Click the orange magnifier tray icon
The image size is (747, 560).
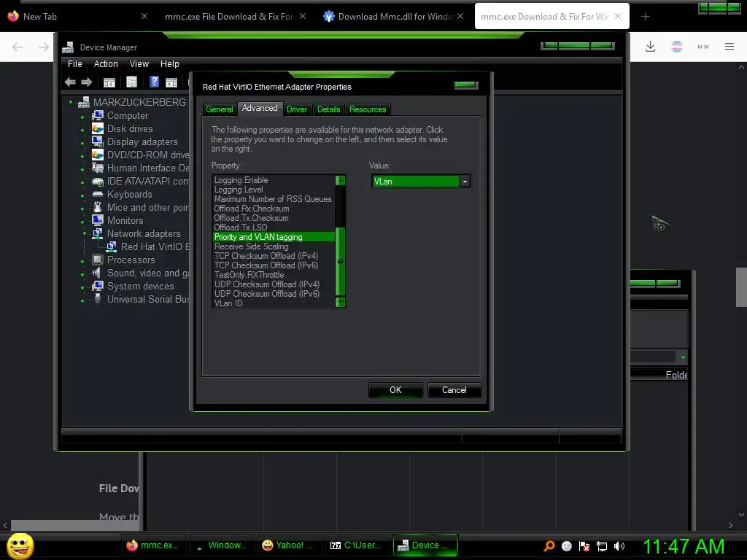pyautogui.click(x=549, y=545)
